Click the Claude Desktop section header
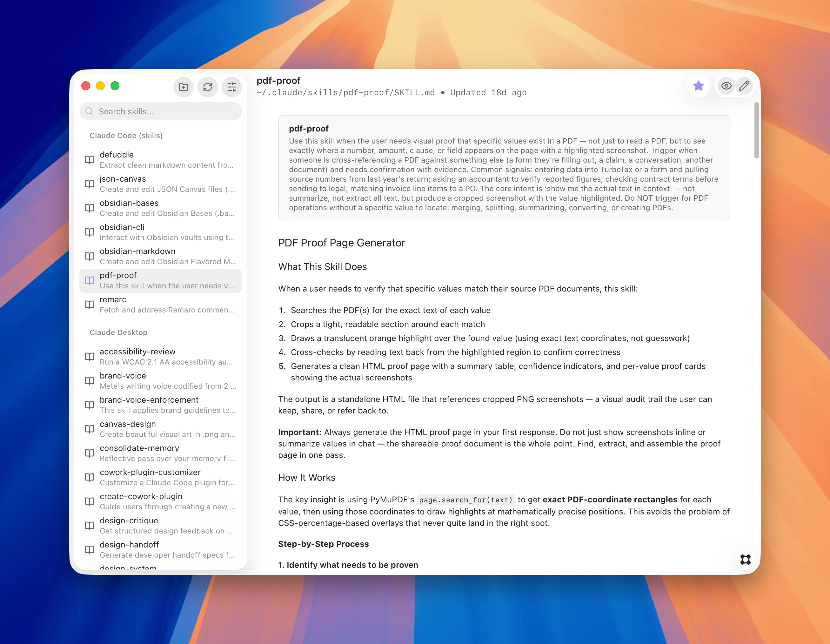 pos(118,332)
